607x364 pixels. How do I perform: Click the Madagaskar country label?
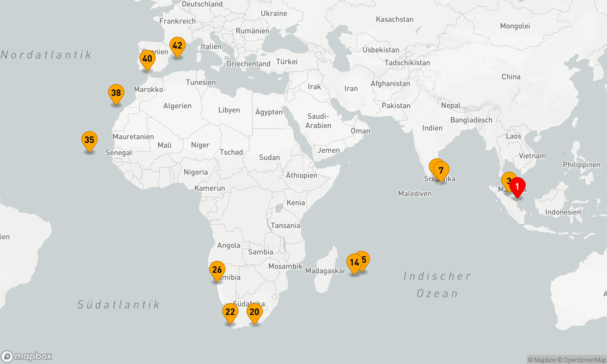click(325, 271)
